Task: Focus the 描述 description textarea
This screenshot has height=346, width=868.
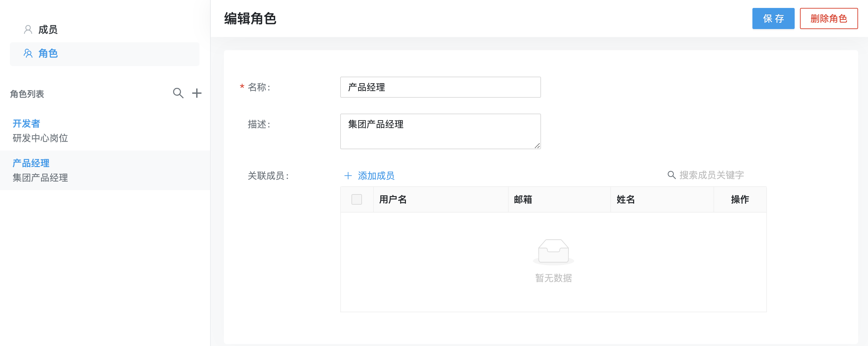Action: (440, 131)
